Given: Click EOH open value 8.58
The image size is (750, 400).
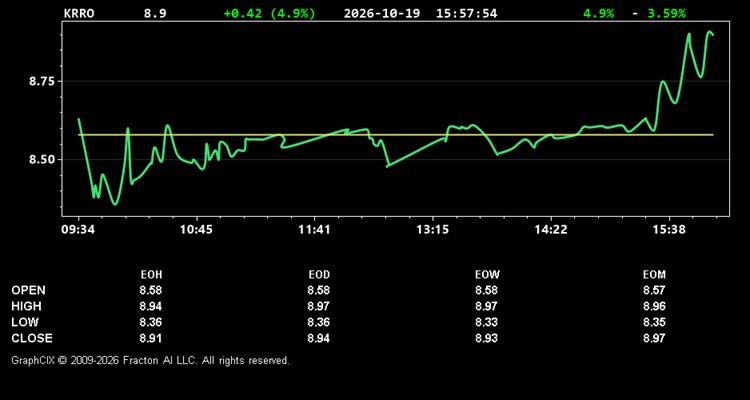Looking at the screenshot, I should coord(151,290).
